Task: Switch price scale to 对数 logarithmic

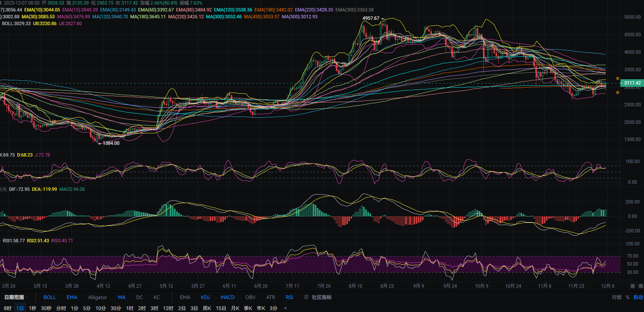Action: pyautogui.click(x=617, y=297)
